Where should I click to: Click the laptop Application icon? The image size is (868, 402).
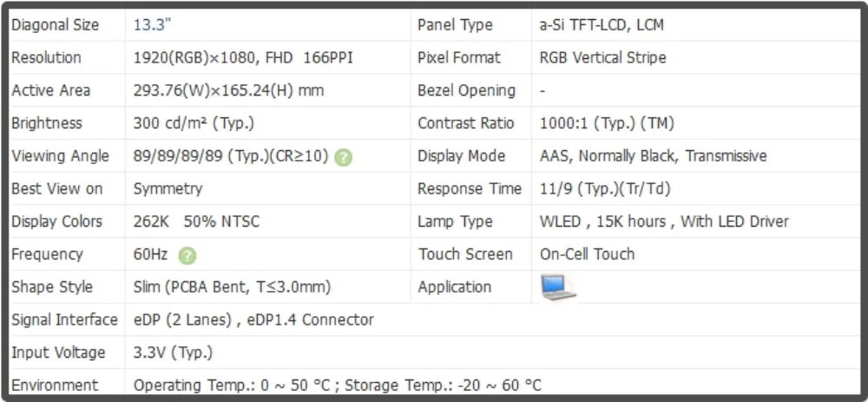tap(558, 287)
